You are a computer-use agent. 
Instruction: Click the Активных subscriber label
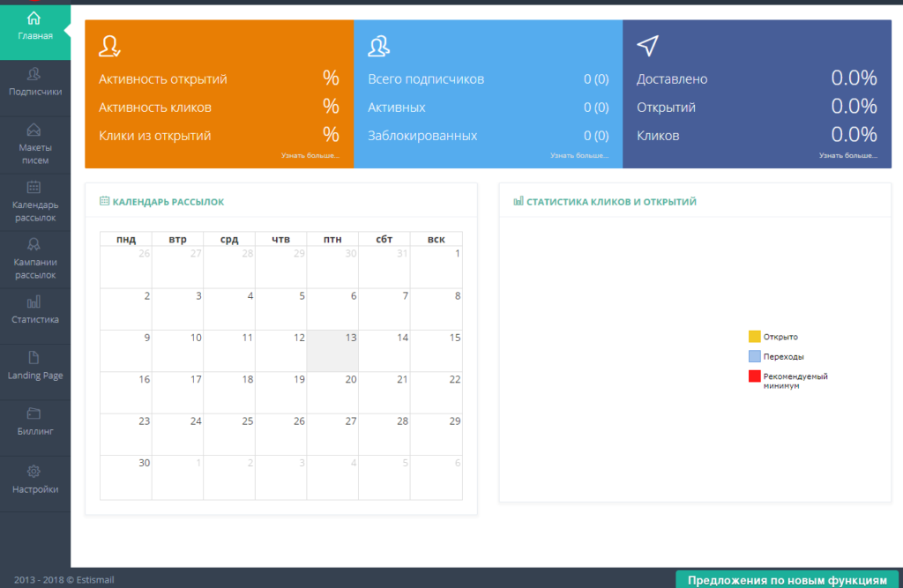tap(396, 108)
